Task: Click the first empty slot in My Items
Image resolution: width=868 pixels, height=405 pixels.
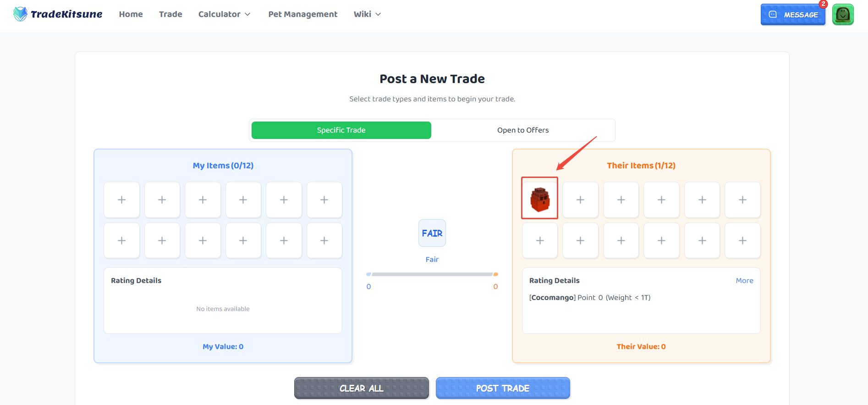Action: (x=121, y=200)
